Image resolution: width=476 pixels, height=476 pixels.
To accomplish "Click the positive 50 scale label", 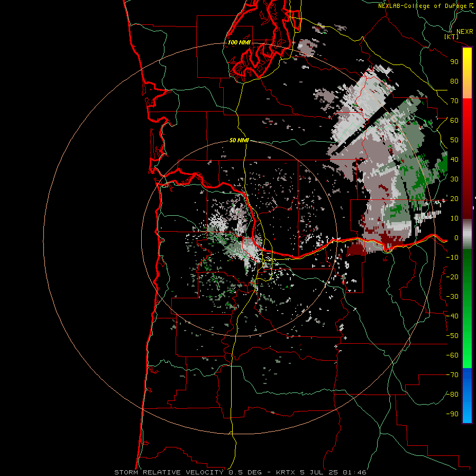I will pos(454,140).
